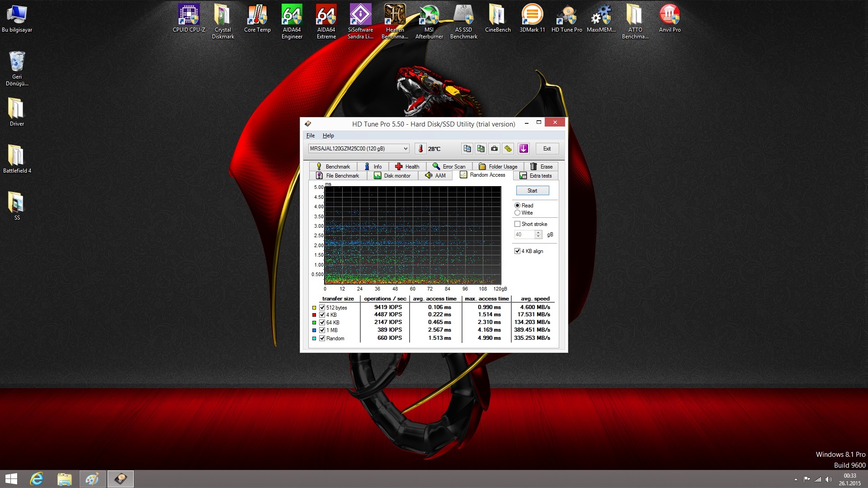Select the Driver desktop folder
This screenshot has width=868, height=488.
[17, 112]
